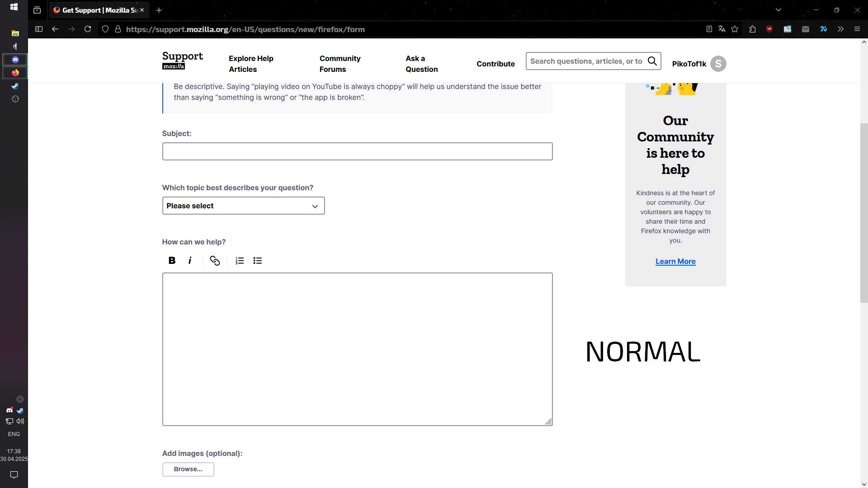The height and width of the screenshot is (488, 868).
Task: Expand the list all tabs chevron
Action: (778, 10)
